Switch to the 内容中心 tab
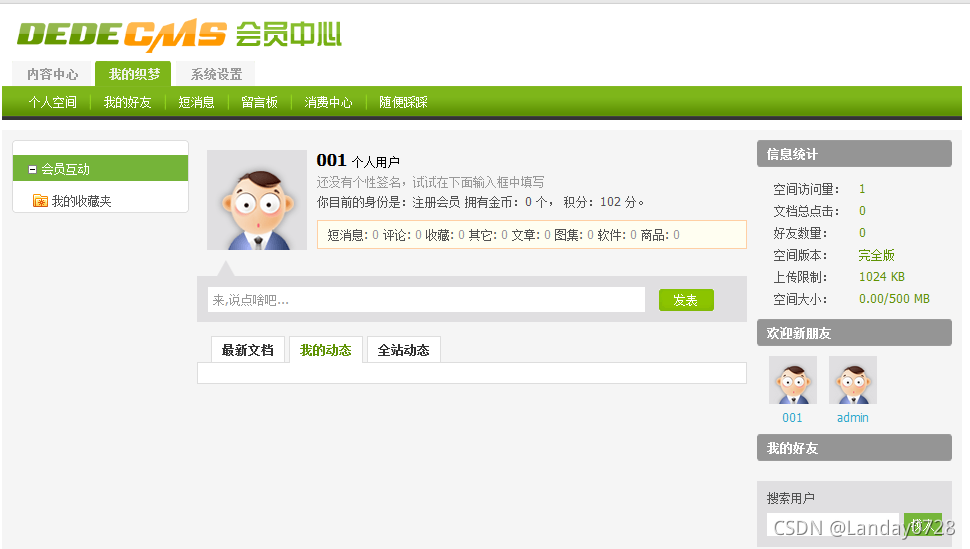Image resolution: width=970 pixels, height=549 pixels. coord(52,74)
